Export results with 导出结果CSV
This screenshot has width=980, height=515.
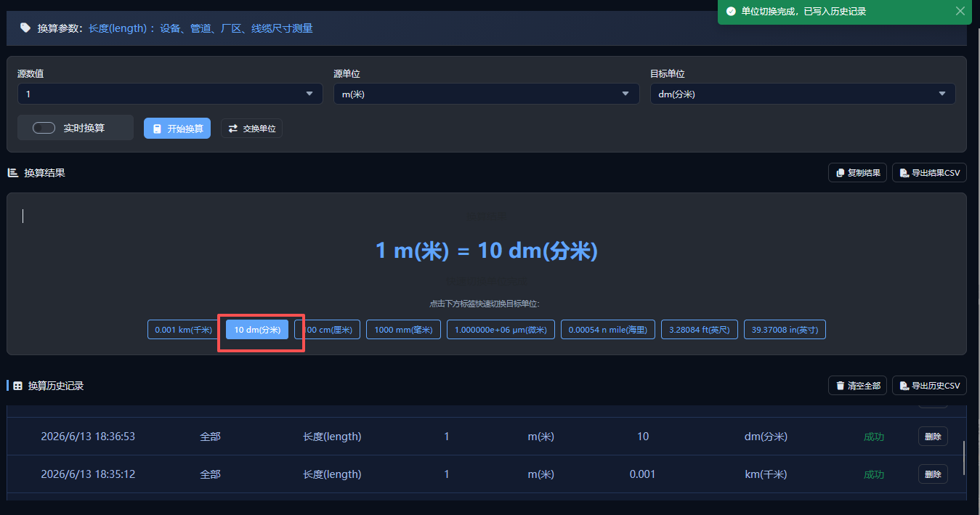tap(929, 173)
